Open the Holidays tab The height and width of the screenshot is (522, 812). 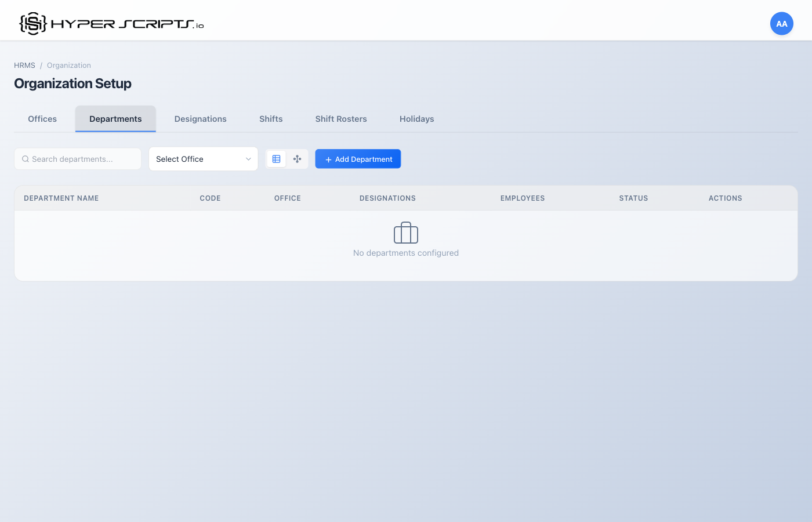pyautogui.click(x=416, y=118)
